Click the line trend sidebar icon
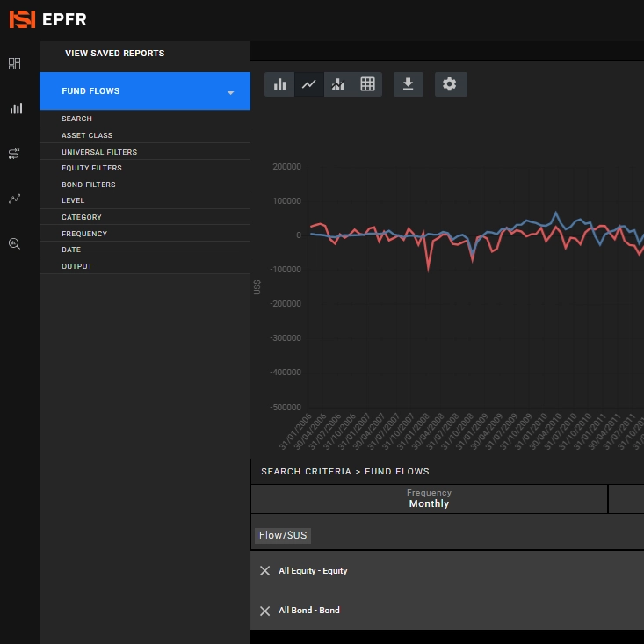The height and width of the screenshot is (644, 644). 14,199
